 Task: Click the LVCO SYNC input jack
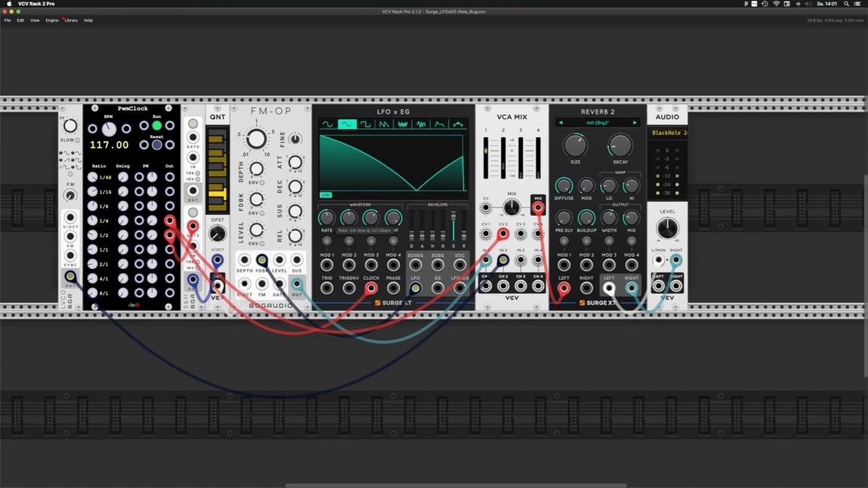click(x=70, y=256)
